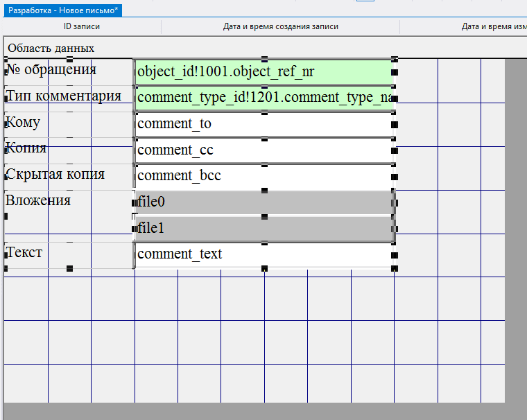Select the object_id!1001.object_ref_nr field
Screen dimensions: 527x420
(263, 71)
